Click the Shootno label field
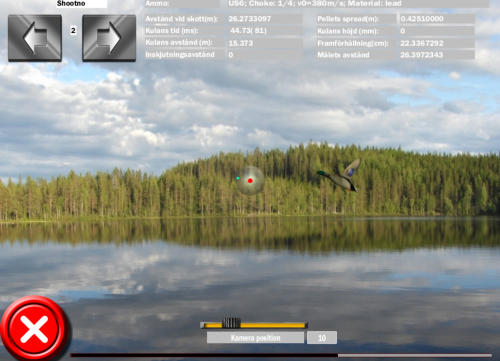The image size is (500, 361). 81,4
